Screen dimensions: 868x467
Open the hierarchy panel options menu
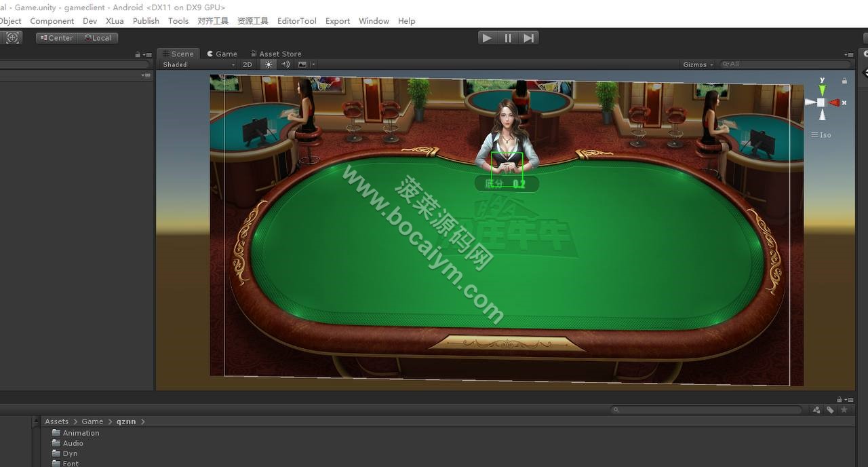[x=147, y=54]
